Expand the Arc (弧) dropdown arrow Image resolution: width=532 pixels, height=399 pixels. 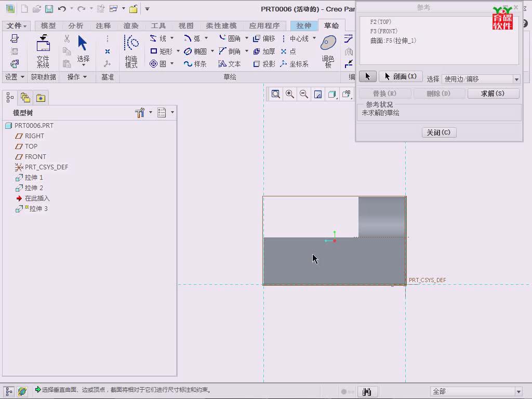[206, 38]
